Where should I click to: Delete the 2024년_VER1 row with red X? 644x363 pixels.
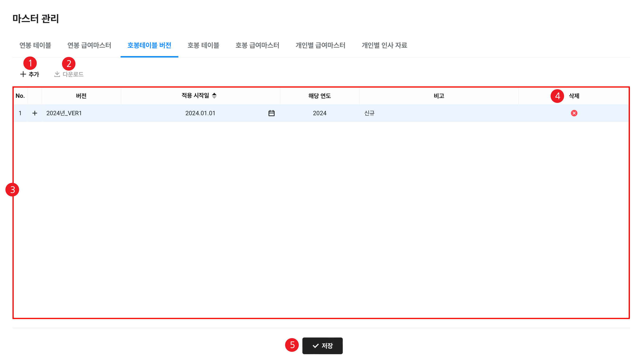pos(574,113)
